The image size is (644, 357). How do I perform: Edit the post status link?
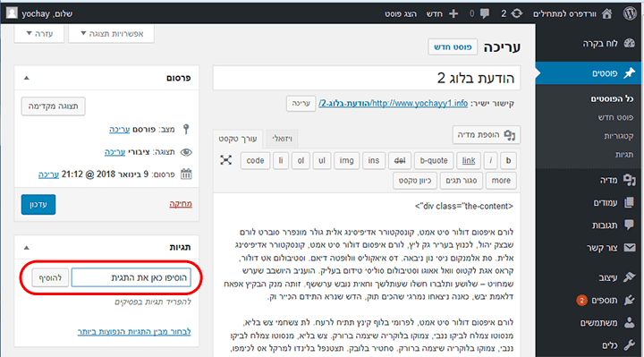pos(120,130)
